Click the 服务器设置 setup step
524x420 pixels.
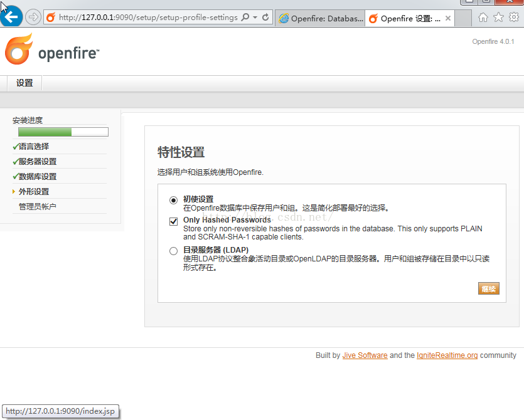[38, 162]
